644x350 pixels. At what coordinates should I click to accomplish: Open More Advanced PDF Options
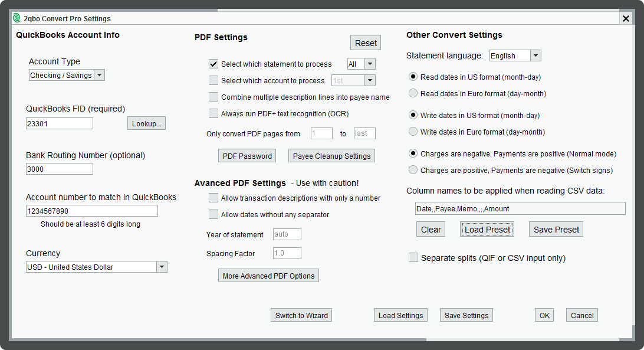pos(268,276)
